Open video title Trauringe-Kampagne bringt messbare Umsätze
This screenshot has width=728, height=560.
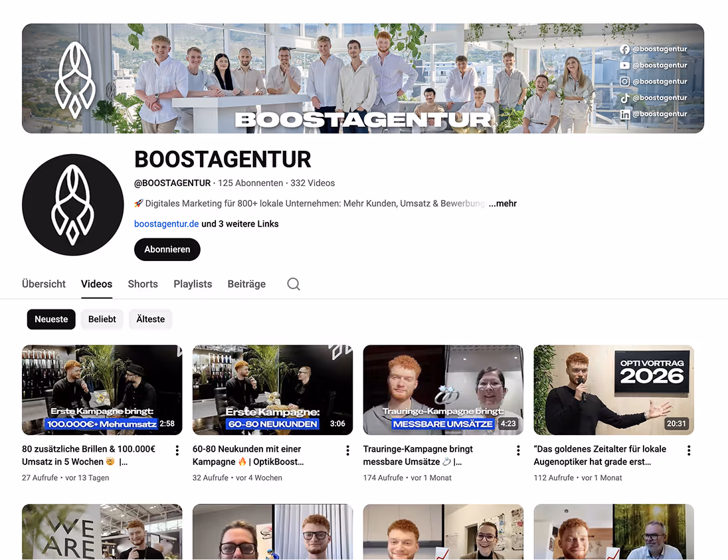click(418, 456)
